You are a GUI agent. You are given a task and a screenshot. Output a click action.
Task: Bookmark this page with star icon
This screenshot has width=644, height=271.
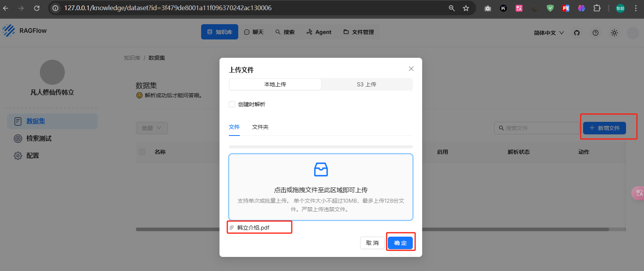tap(466, 8)
